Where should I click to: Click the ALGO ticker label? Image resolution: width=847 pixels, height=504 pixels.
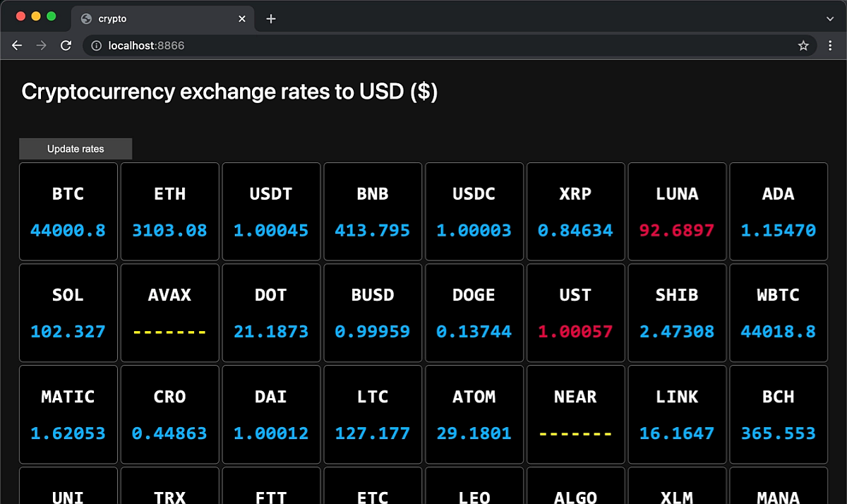[575, 498]
